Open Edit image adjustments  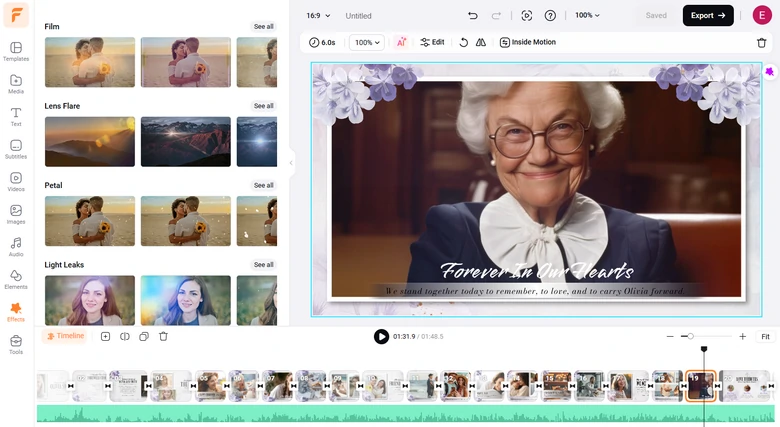coord(432,42)
